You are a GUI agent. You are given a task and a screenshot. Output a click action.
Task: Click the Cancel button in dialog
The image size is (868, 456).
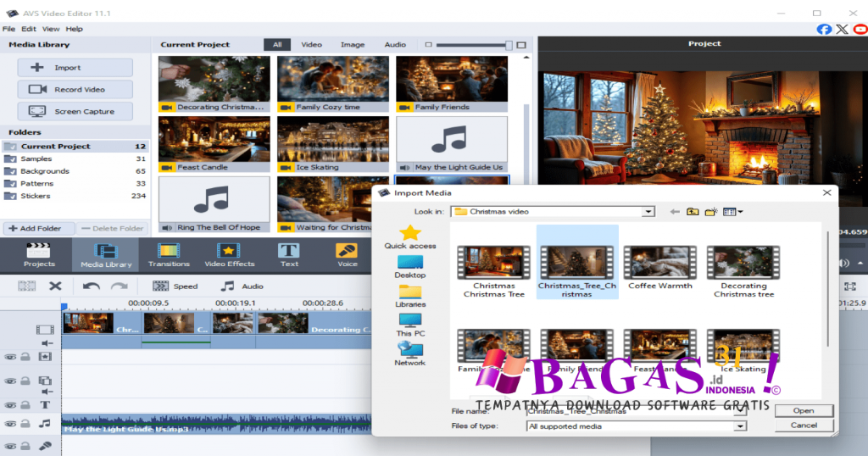tap(804, 425)
